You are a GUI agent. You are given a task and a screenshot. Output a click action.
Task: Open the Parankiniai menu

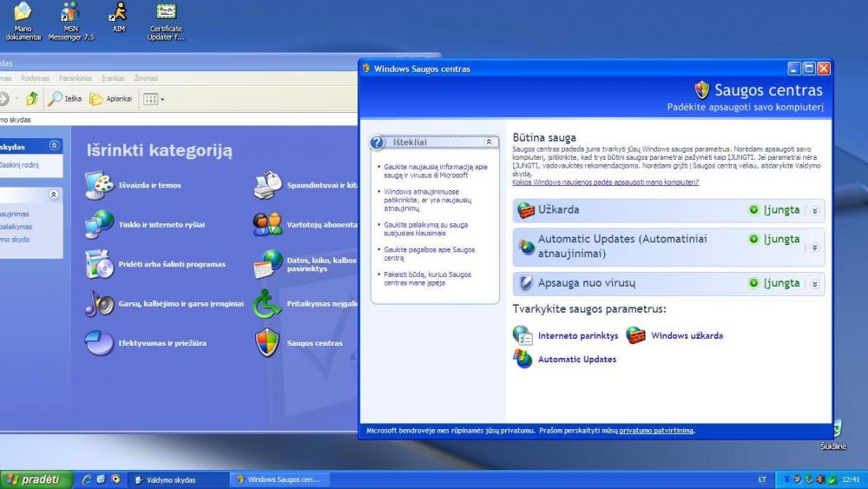point(76,78)
